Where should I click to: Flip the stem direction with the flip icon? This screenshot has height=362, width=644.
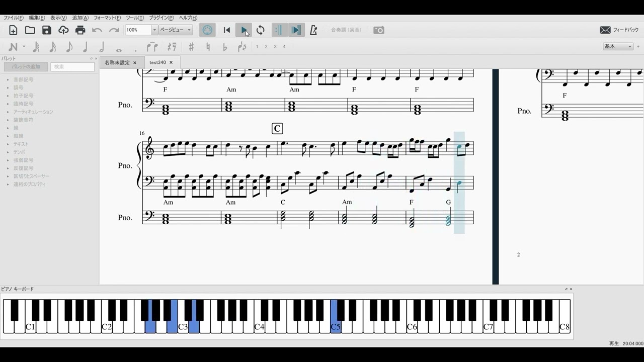click(242, 47)
